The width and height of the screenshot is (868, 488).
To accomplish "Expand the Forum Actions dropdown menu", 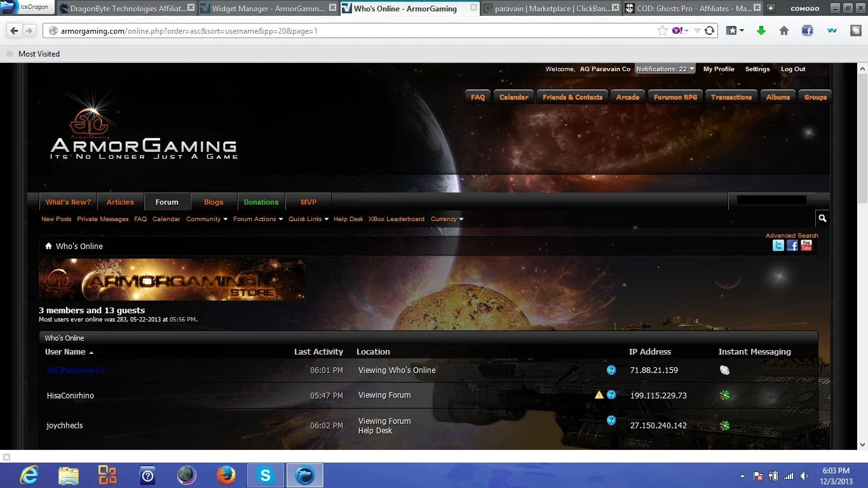I will (x=258, y=219).
